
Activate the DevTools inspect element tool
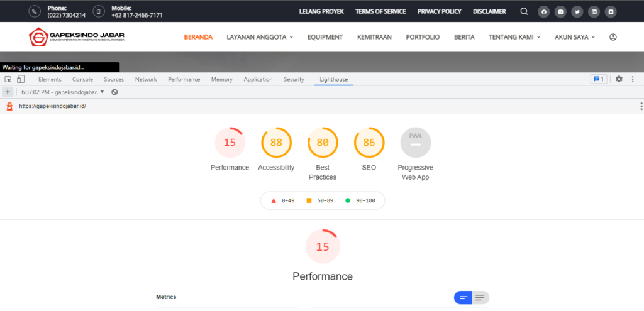tap(8, 79)
